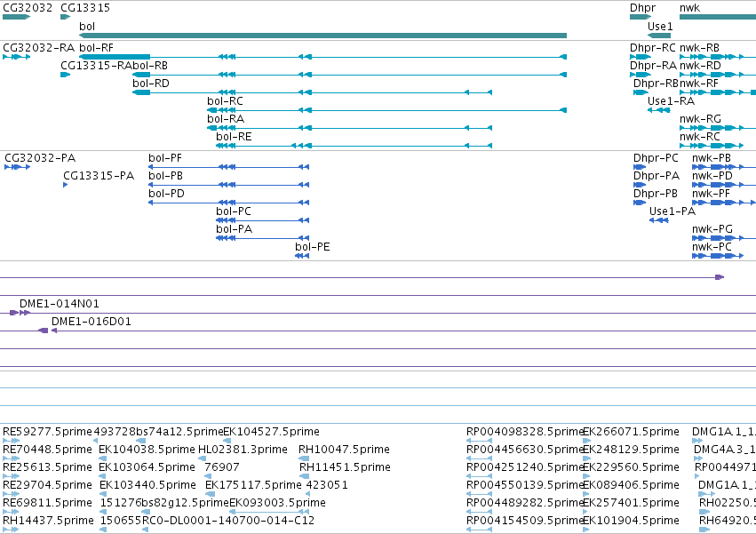Select EST EK266071.5prime

pos(631,432)
